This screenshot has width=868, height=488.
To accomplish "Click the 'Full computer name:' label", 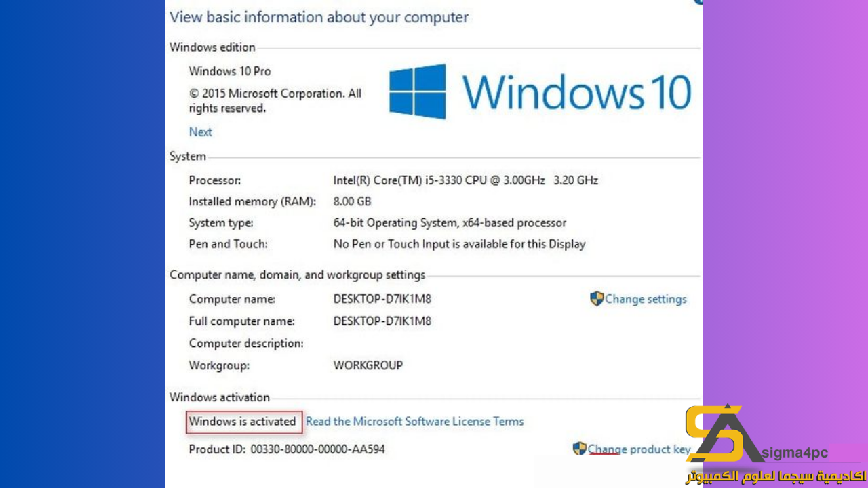I will [x=242, y=321].
